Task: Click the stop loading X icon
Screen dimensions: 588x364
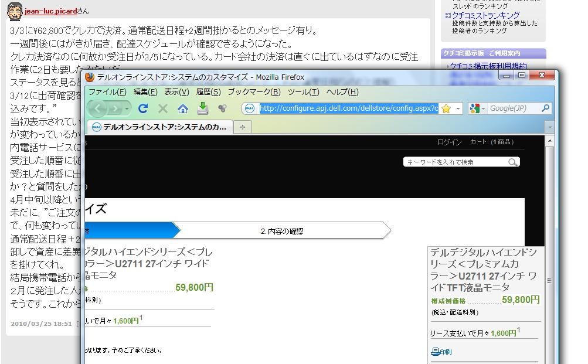Action: click(163, 108)
